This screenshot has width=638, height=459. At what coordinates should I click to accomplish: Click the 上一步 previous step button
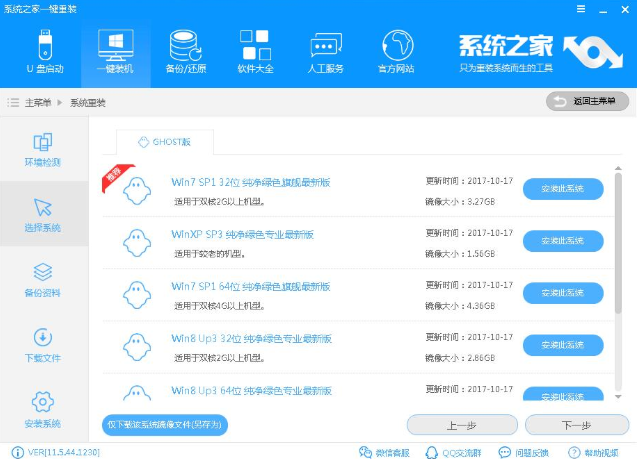(460, 425)
